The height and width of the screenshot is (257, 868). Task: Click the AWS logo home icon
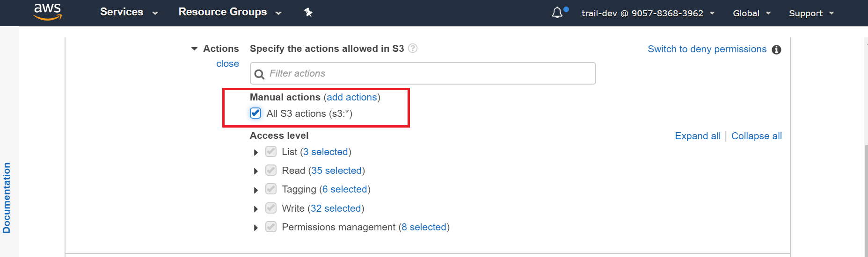[47, 12]
